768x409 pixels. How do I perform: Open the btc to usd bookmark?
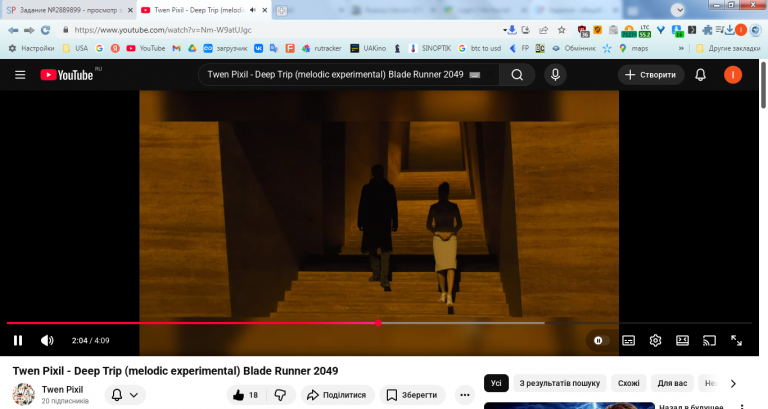[x=480, y=48]
